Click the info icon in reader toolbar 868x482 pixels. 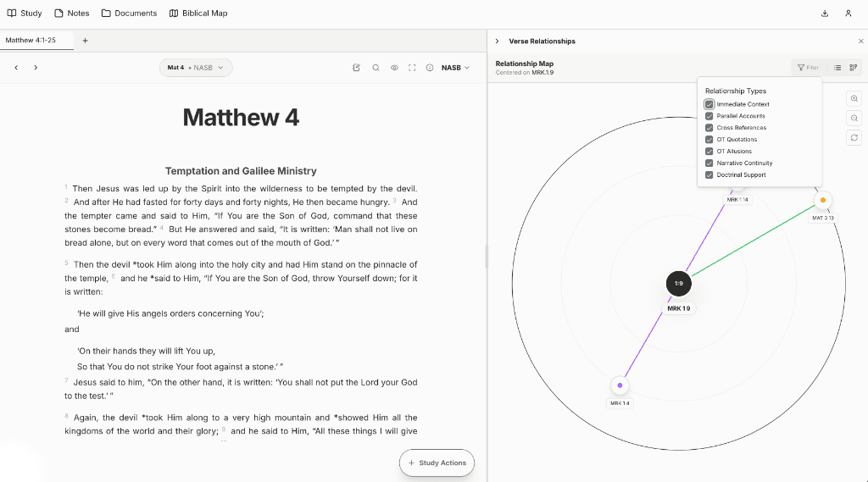tap(430, 68)
